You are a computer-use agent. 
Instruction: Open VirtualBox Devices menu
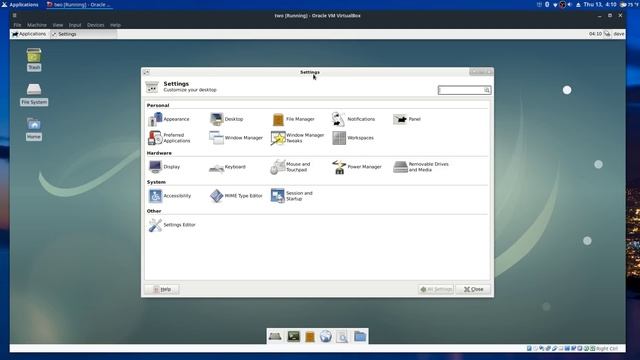(96, 25)
